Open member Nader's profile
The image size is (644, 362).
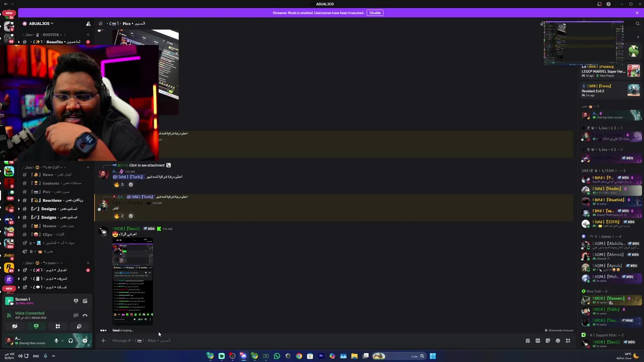611,190
